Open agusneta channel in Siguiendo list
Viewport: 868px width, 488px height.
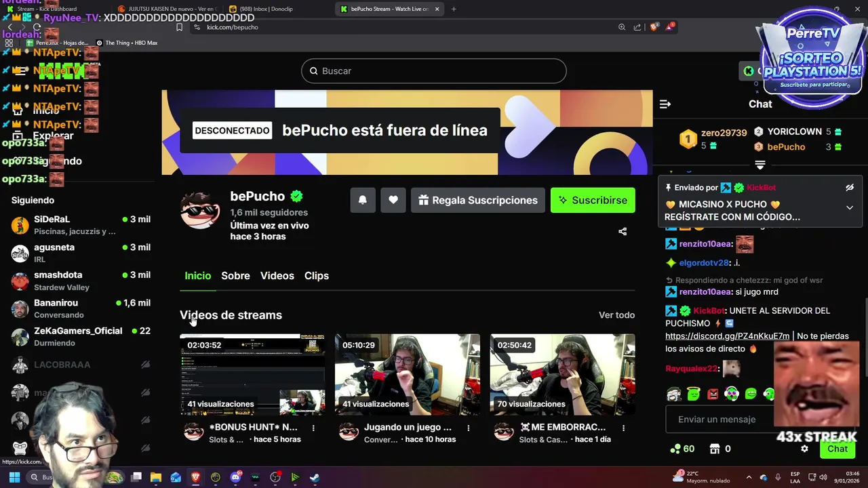point(80,253)
